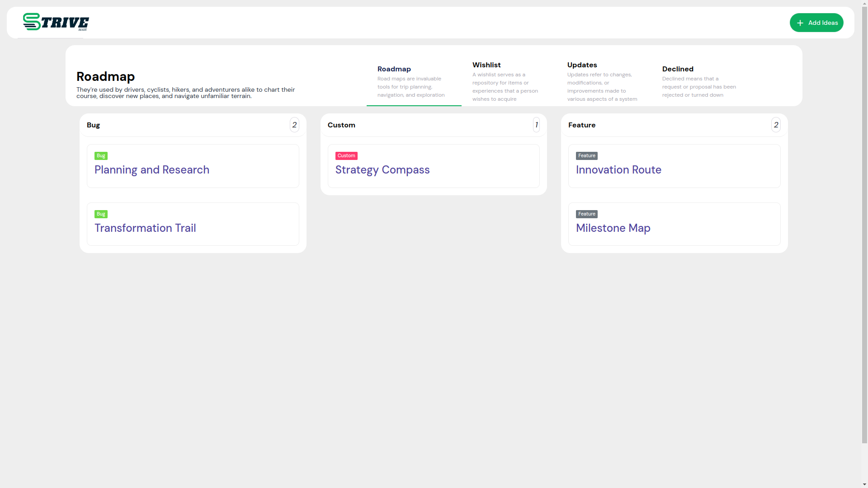Click the Feature column count badge
The width and height of the screenshot is (868, 488).
(x=776, y=125)
